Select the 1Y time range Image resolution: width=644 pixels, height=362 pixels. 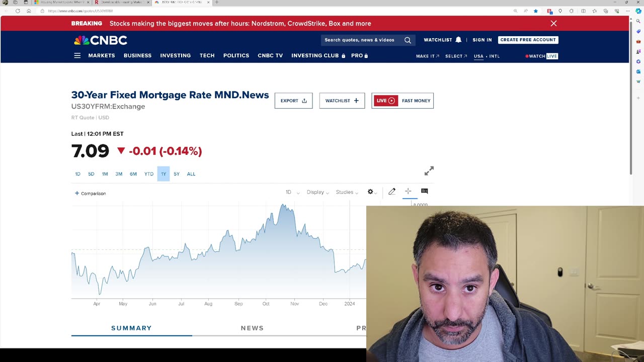(164, 174)
